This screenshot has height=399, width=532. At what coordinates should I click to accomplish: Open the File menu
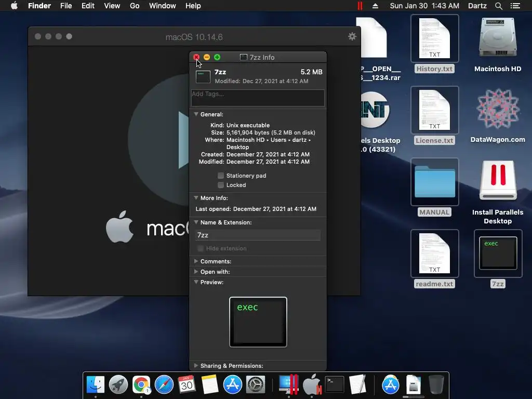point(66,6)
